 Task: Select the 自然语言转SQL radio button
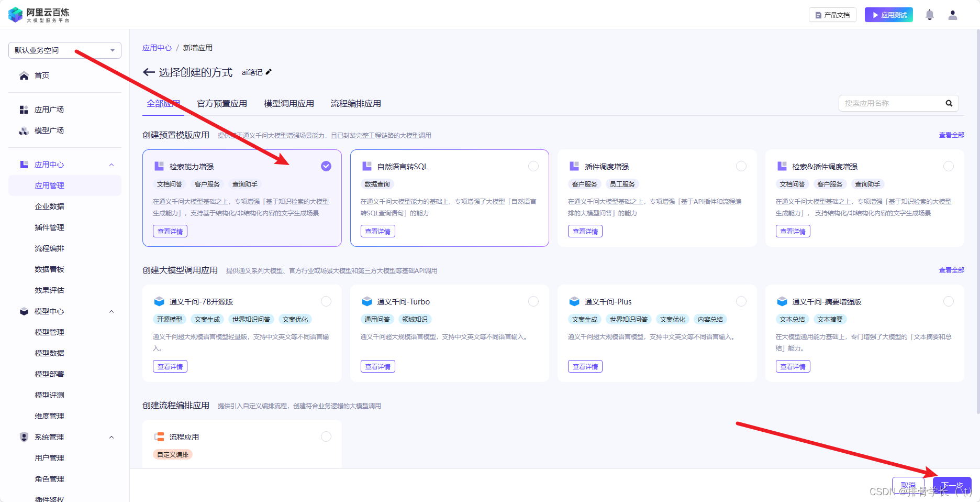tap(533, 166)
